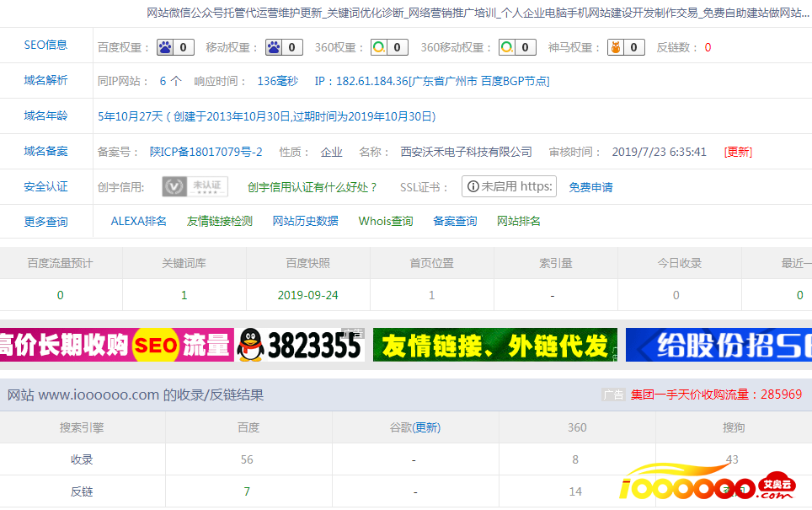The width and height of the screenshot is (812, 510).
Task: Click the 360 收录 count 8
Action: pyautogui.click(x=575, y=459)
